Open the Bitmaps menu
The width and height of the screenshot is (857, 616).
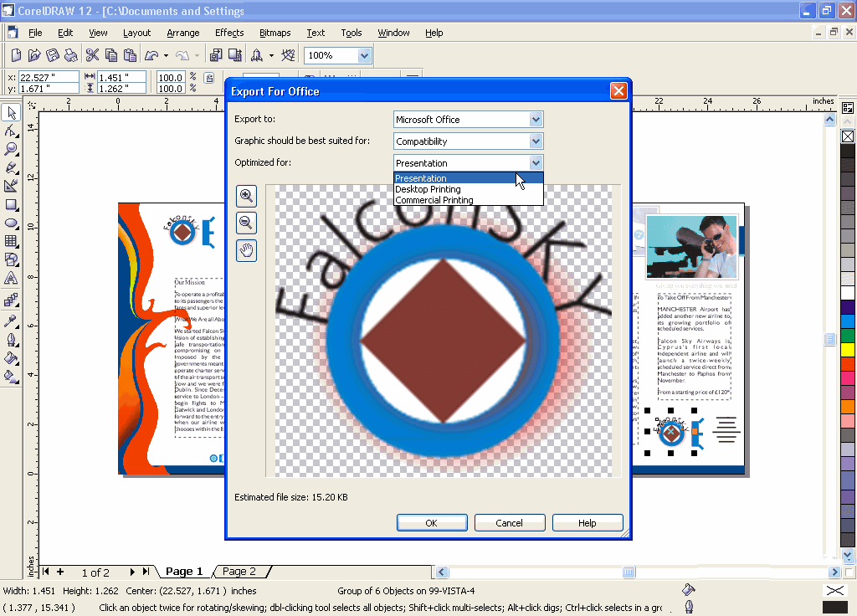tap(275, 33)
